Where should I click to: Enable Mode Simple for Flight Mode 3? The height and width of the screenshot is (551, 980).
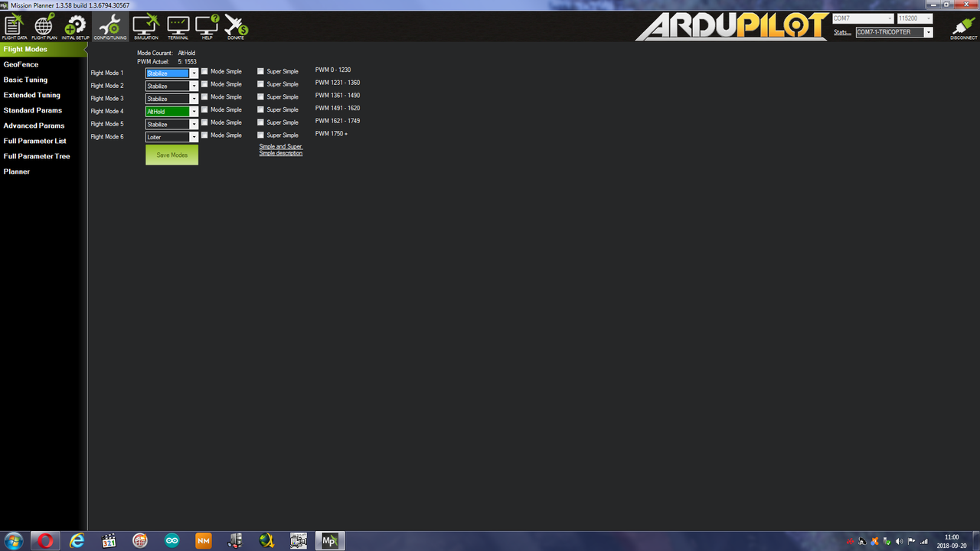coord(204,97)
